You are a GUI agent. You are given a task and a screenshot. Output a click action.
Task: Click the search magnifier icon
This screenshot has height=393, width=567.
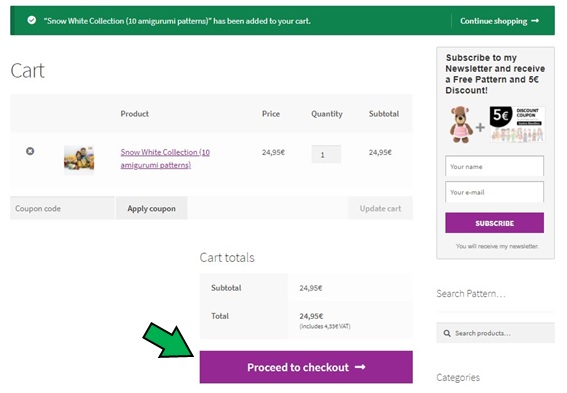coord(447,333)
